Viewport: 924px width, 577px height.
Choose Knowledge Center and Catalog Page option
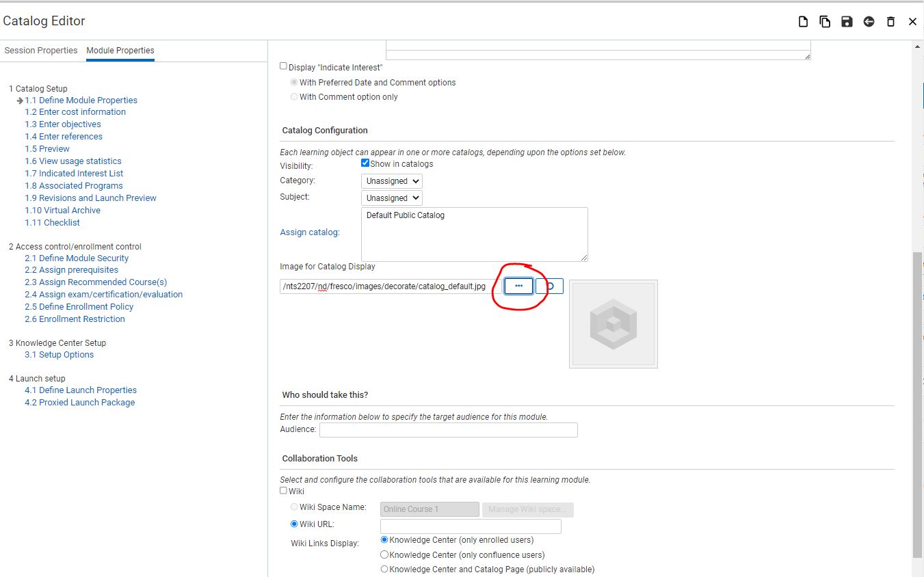384,569
